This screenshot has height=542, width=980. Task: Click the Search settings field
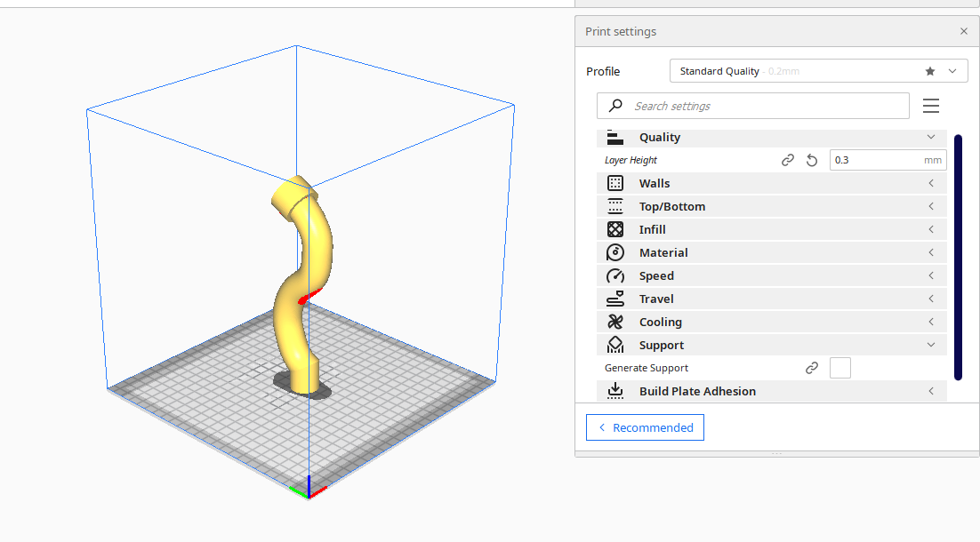753,106
